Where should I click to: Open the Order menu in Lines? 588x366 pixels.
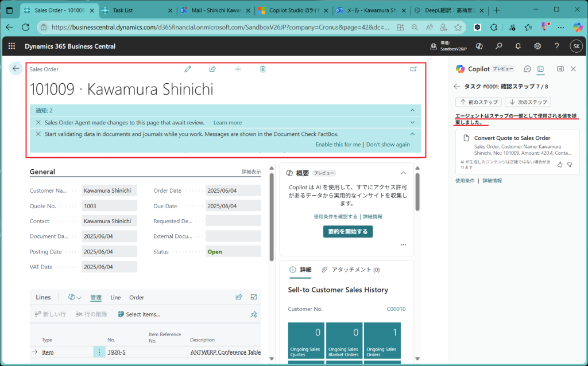tap(137, 297)
